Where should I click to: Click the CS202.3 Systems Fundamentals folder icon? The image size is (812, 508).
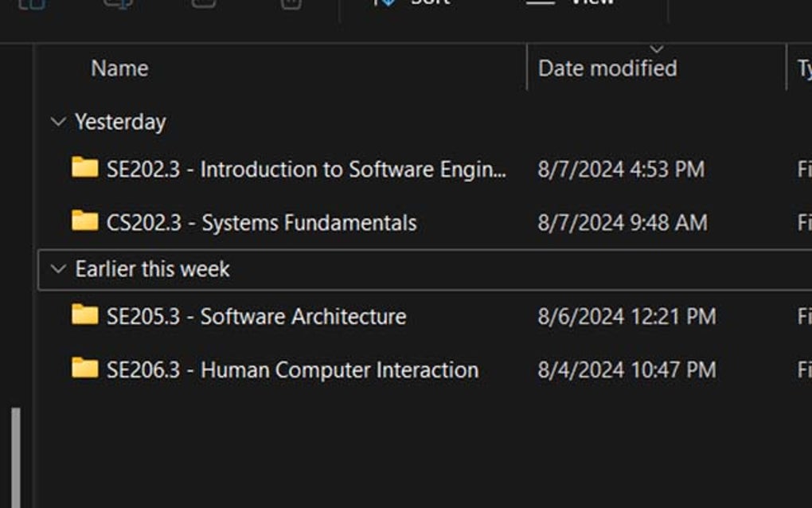click(x=84, y=221)
